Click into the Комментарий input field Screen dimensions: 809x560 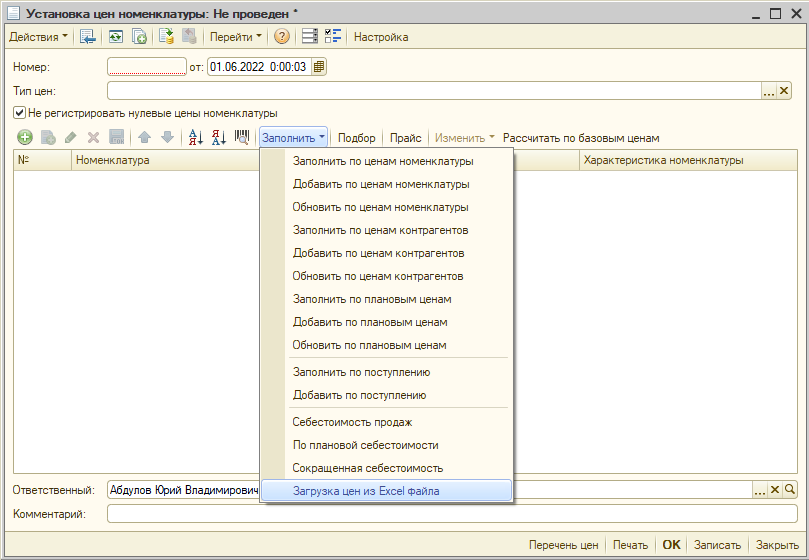click(x=452, y=514)
